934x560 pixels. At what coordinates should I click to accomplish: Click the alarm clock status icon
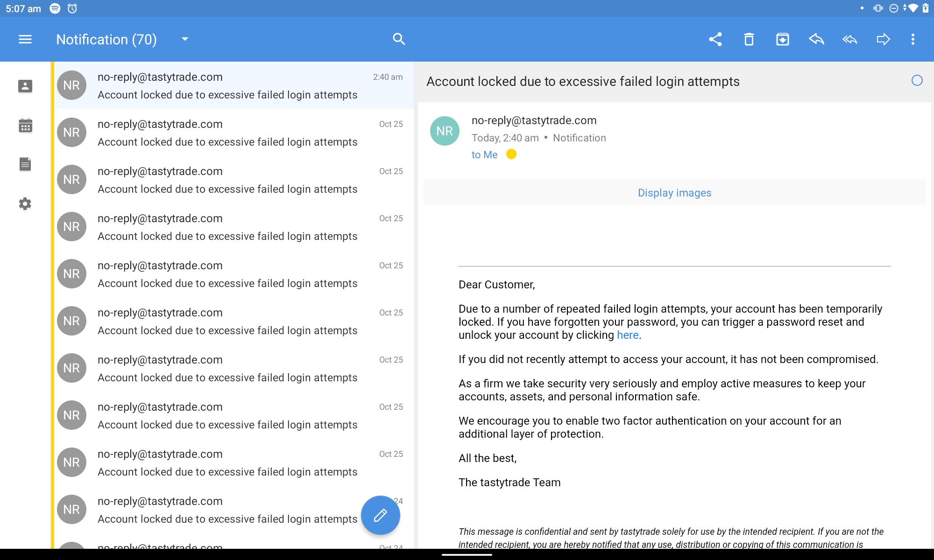tap(72, 8)
